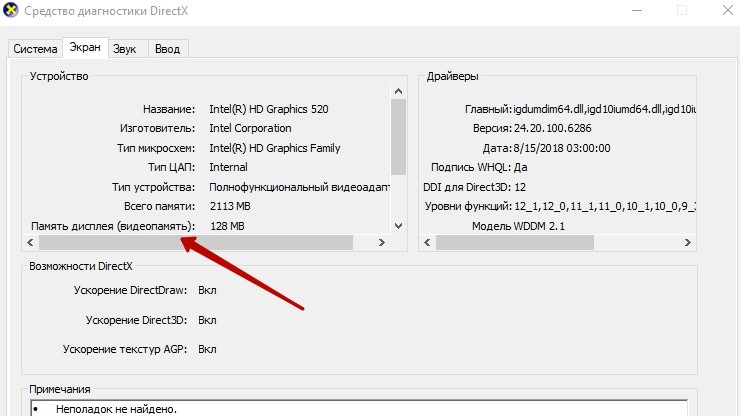The height and width of the screenshot is (416, 740).
Task: Click scroll down arrow in Устройство panel
Action: [x=398, y=226]
